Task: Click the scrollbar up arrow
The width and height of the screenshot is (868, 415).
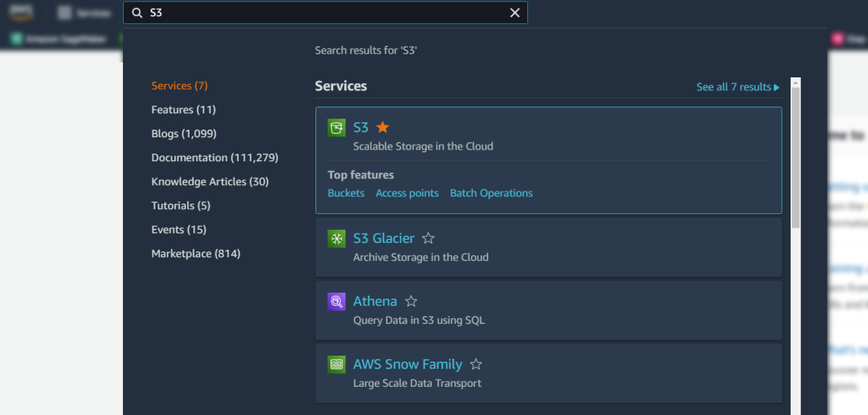Action: click(x=796, y=82)
